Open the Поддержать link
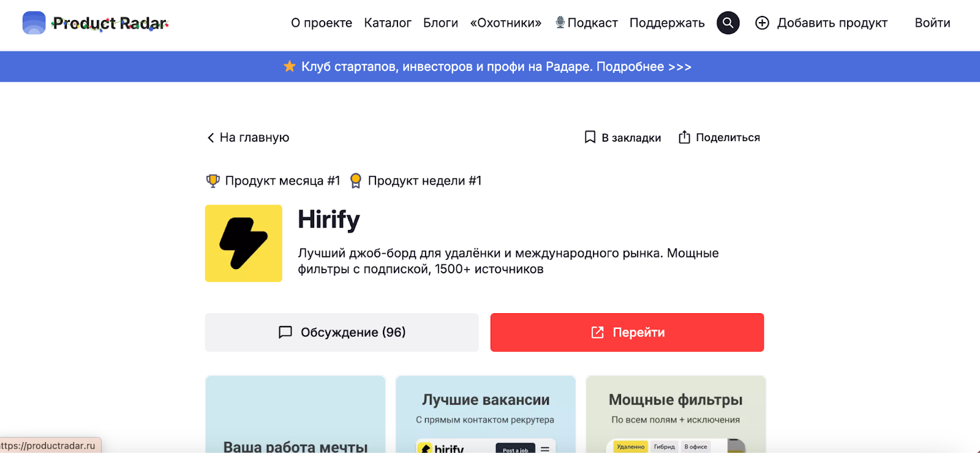 667,23
